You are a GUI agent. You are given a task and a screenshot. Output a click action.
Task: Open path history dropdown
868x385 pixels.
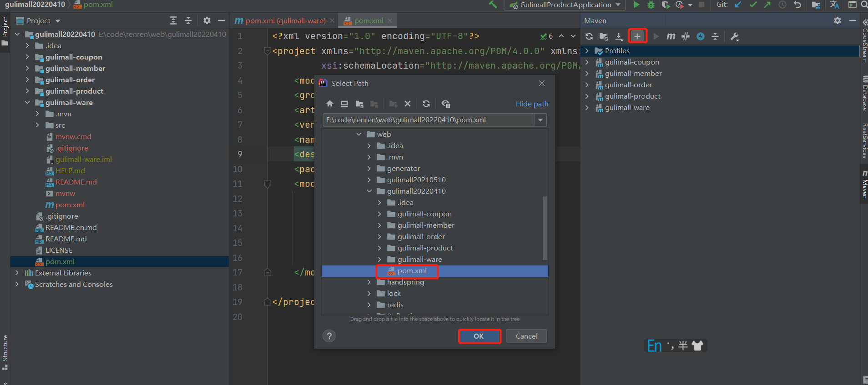click(x=540, y=120)
